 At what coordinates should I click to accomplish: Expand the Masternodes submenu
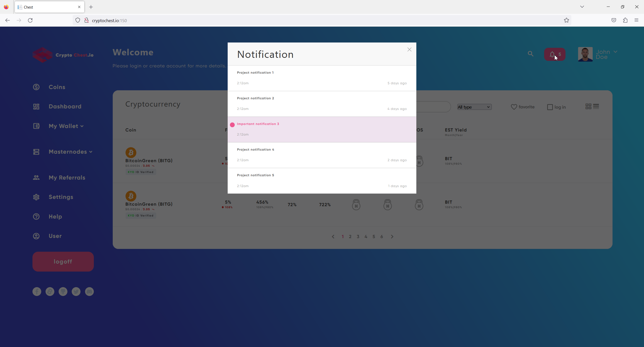[70, 152]
